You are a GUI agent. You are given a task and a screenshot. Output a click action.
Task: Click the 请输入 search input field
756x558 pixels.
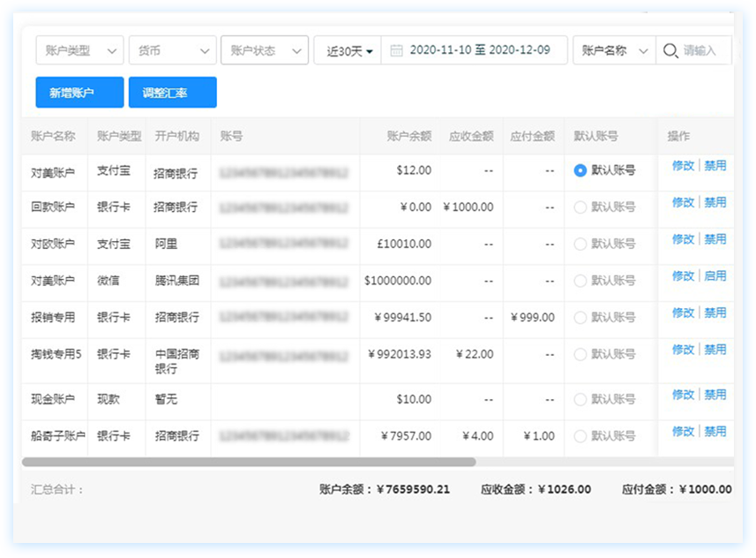tap(706, 50)
